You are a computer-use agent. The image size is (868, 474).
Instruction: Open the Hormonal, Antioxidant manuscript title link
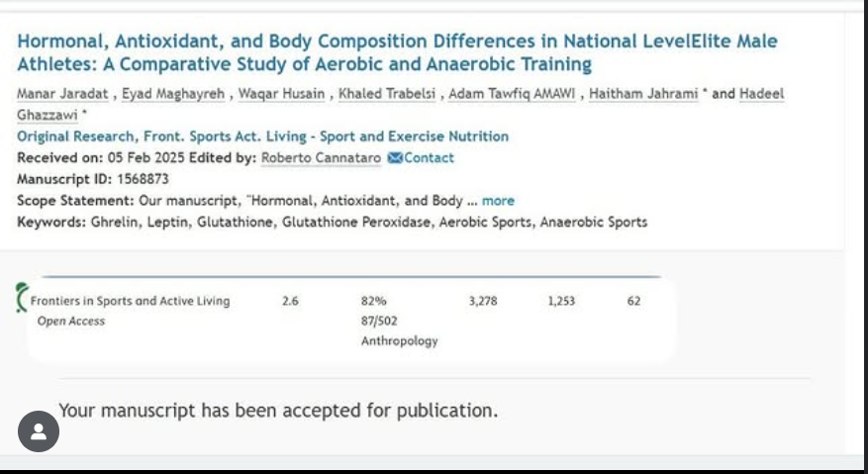(x=397, y=53)
